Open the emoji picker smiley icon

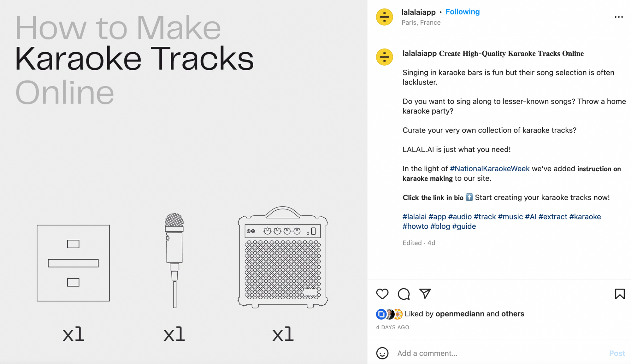click(382, 353)
